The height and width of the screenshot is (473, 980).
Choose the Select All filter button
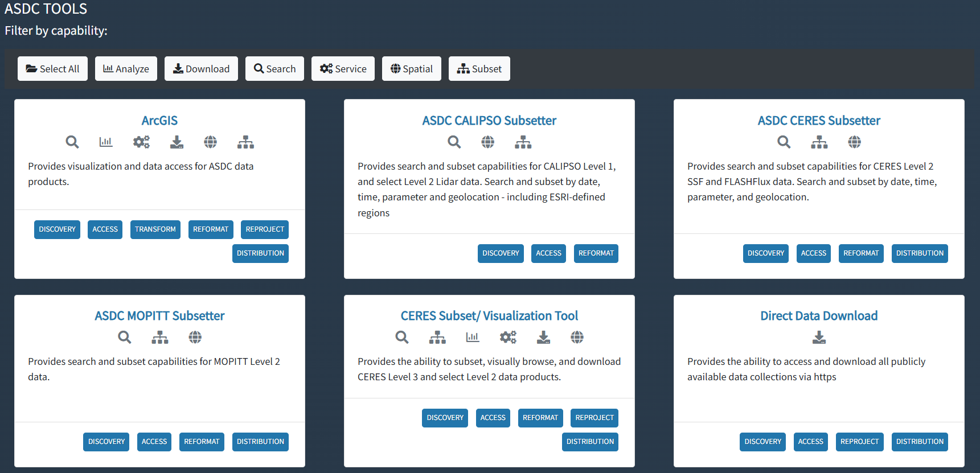(52, 69)
